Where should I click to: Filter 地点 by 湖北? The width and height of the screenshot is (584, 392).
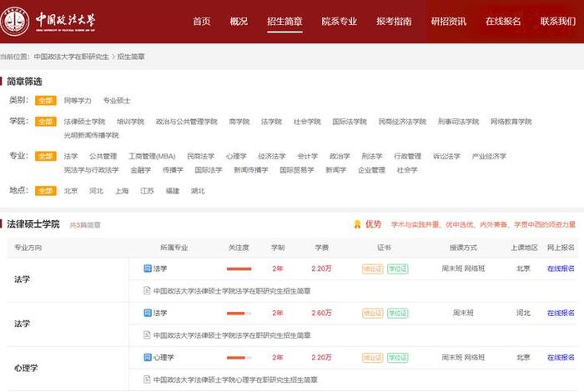[x=198, y=191]
